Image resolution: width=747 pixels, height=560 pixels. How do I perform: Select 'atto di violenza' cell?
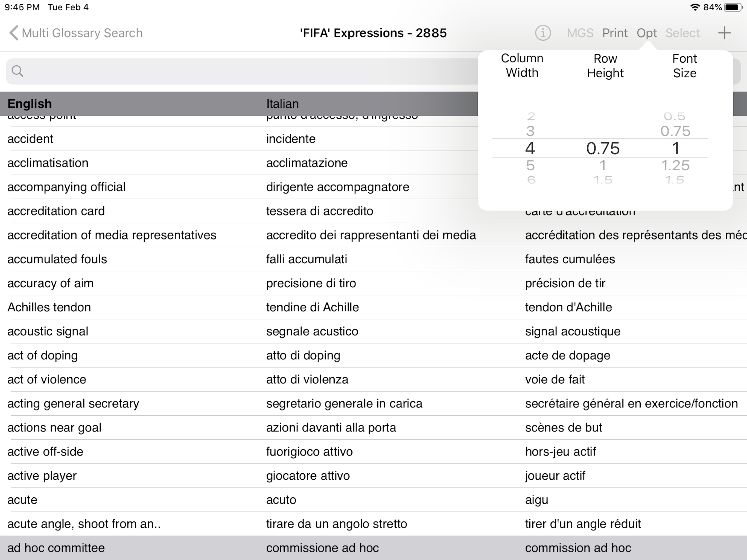tap(307, 379)
